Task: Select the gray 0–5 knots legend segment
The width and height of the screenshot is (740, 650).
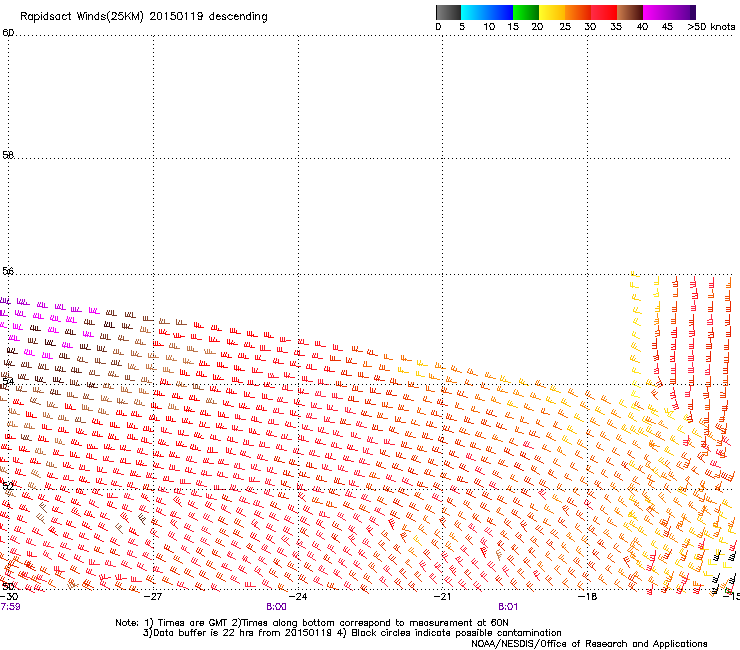Action: click(448, 12)
